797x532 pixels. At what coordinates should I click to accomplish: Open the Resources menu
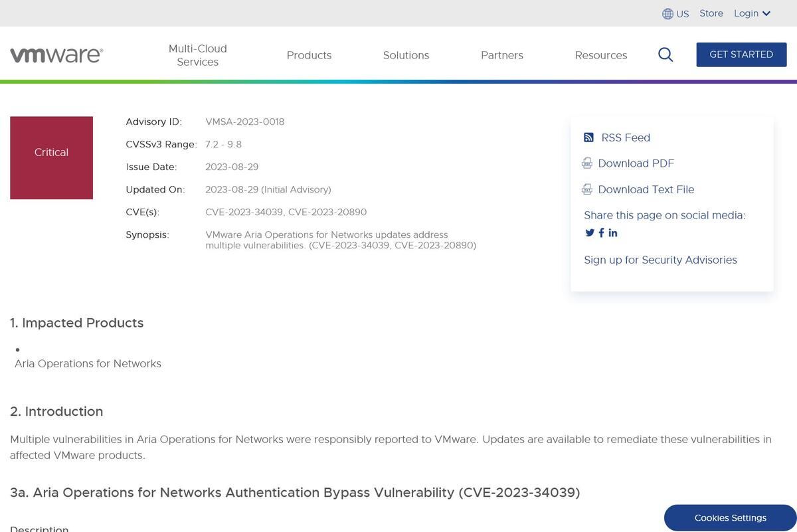601,55
